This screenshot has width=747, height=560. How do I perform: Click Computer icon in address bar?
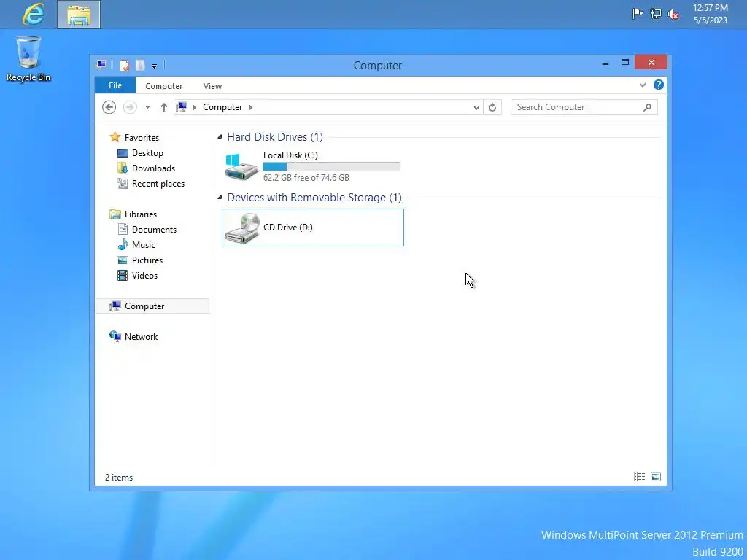pyautogui.click(x=182, y=106)
